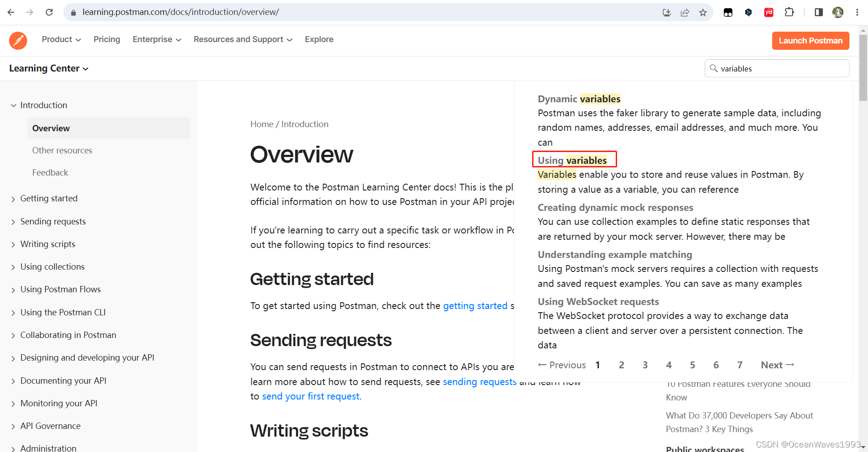Viewport: 868px width, 452px height.
Task: Click the install app icon in address bar
Action: point(666,13)
